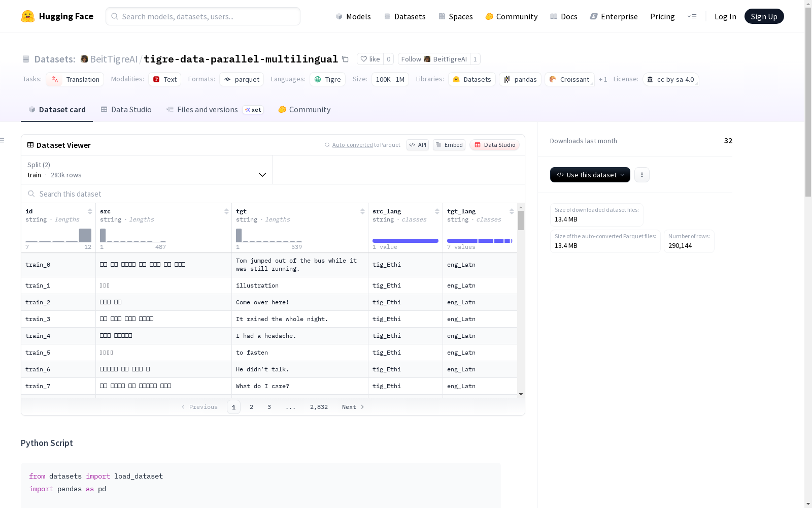Select the 'I had a headache.' cell
The image size is (812, 508).
pos(300,336)
